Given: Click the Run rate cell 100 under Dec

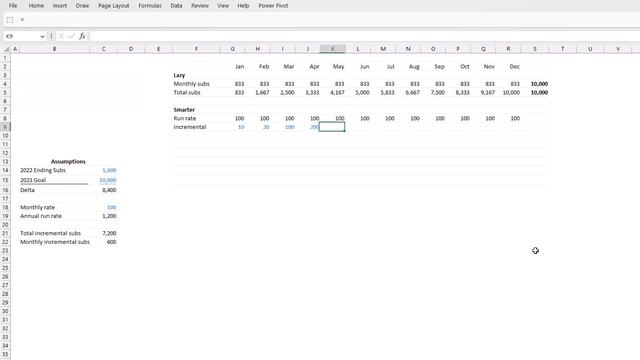Looking at the screenshot, I should click(x=515, y=118).
